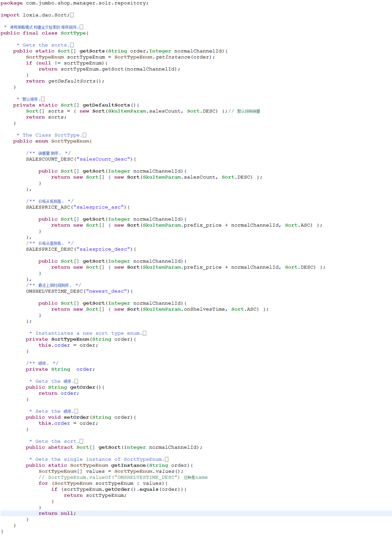Click the '销售量 倒序' comment
The width and height of the screenshot is (392, 540).
[48, 153]
